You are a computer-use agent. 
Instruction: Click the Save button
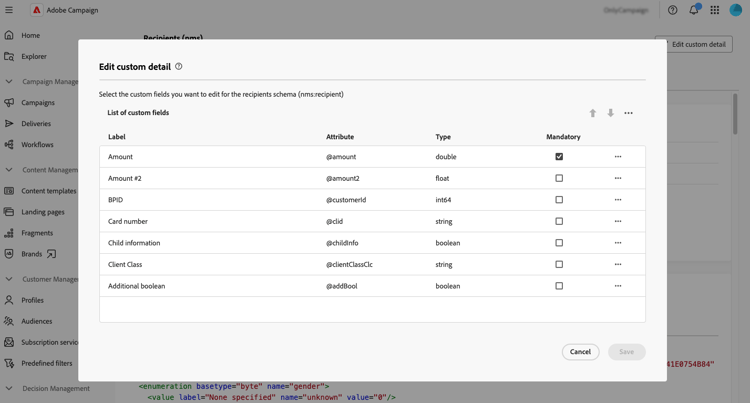coord(626,352)
